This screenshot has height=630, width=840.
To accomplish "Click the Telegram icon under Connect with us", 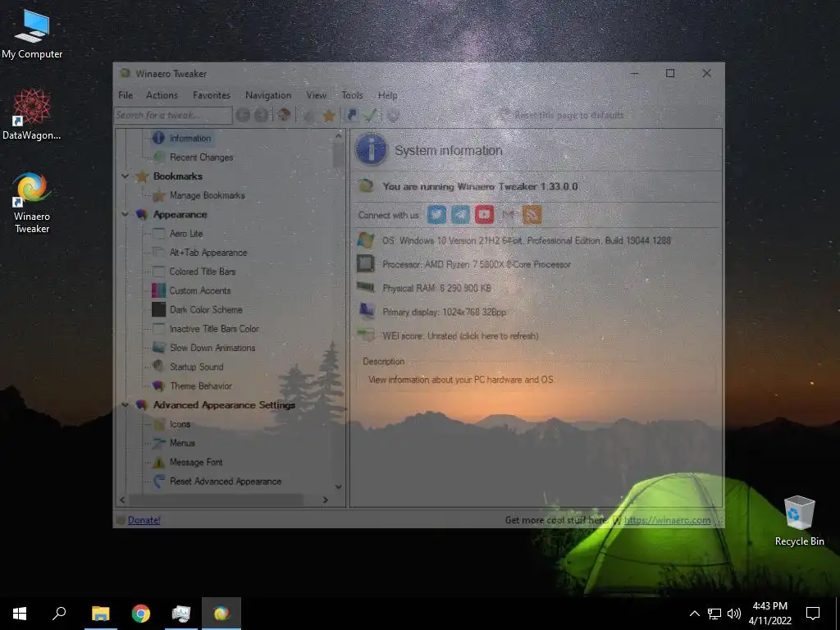I will tap(461, 215).
